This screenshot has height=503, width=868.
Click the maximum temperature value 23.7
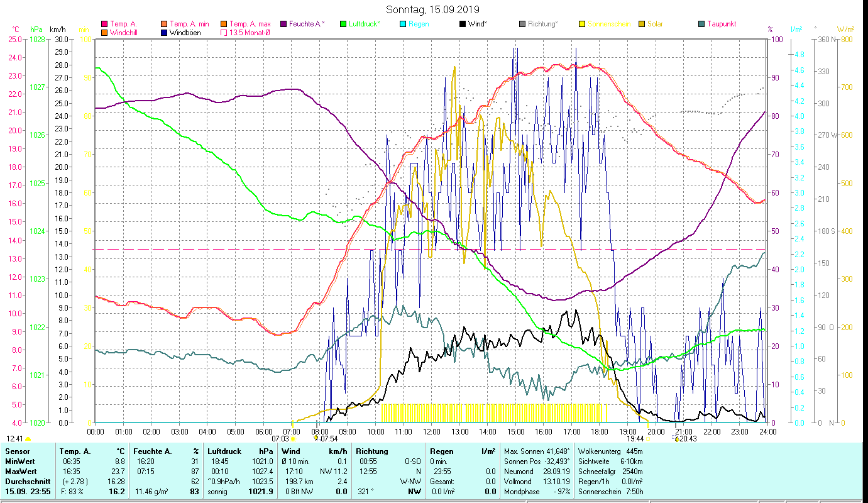click(x=118, y=471)
